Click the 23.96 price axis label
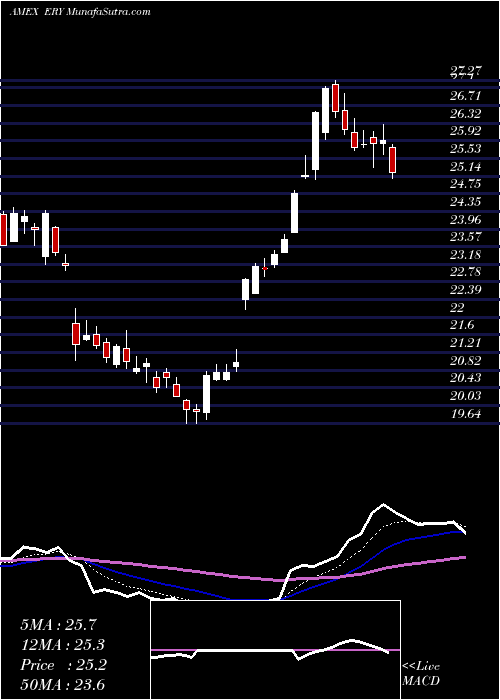500x700 pixels. coord(465,219)
